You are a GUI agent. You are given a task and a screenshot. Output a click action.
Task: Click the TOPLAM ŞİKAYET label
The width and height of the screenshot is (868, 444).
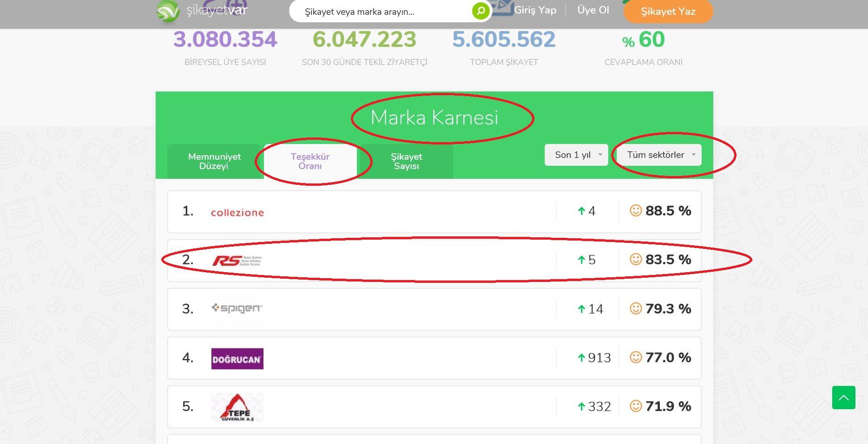tap(504, 62)
